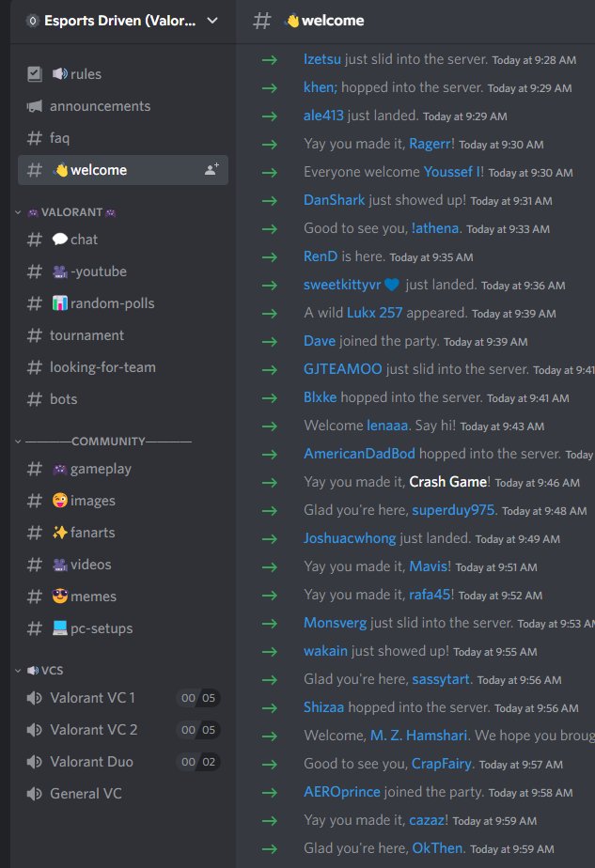Image resolution: width=595 pixels, height=868 pixels.
Task: Click username khen; in welcome messages
Action: click(x=321, y=87)
